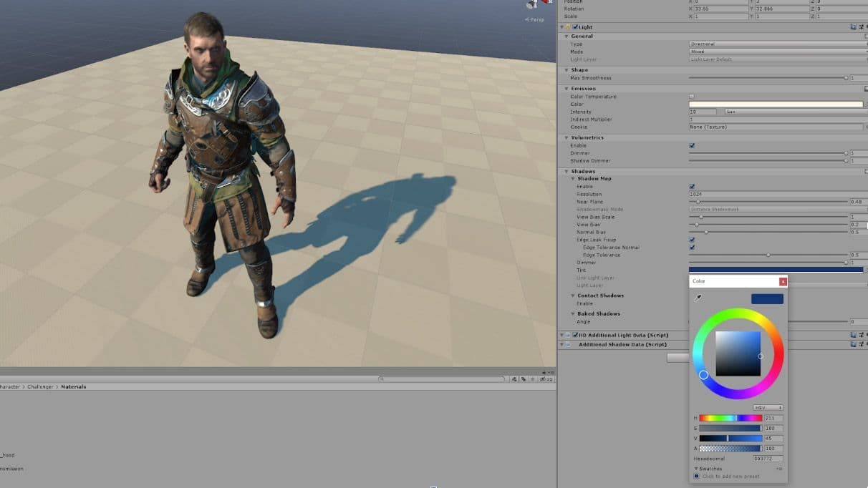Uncheck the Edge Leak Fixup option
Screen dimensions: 868x488
pos(692,240)
